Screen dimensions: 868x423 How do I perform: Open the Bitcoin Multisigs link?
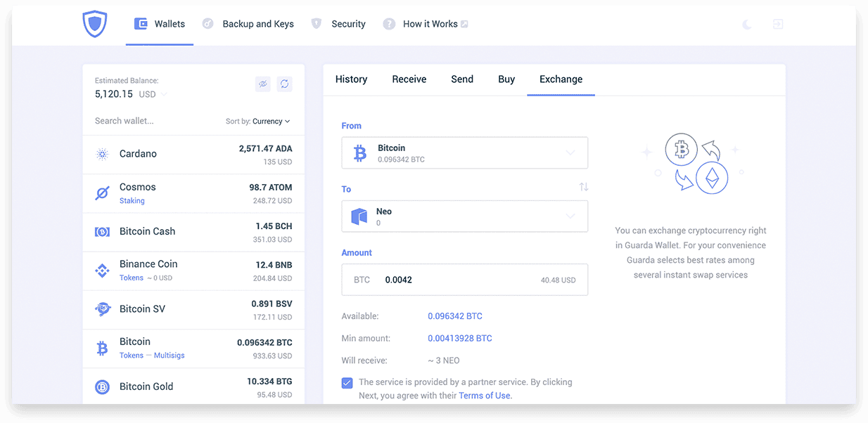coord(170,356)
